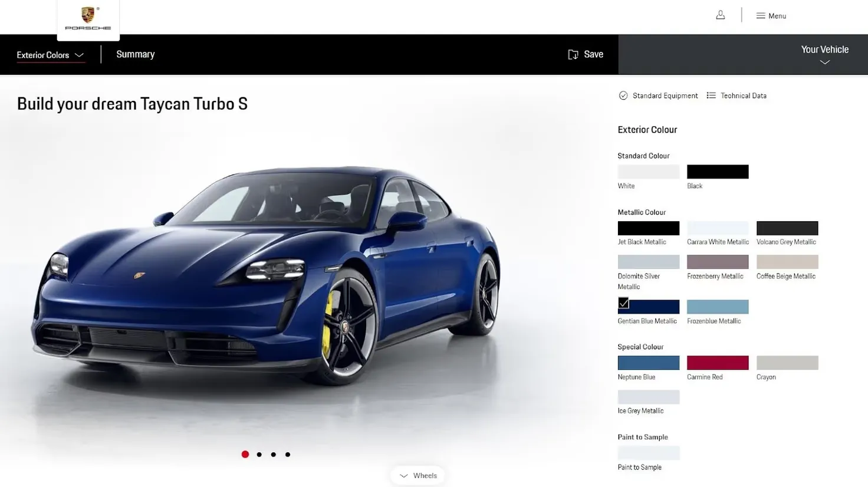Click the Save bookmark icon
Screen dimensions: 868x487
tap(573, 54)
